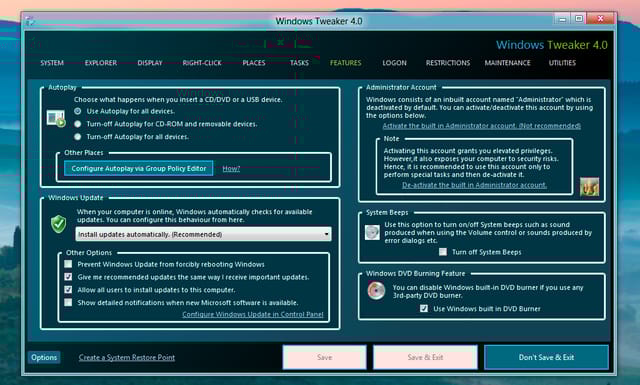
Task: Click the DVD disc icon
Action: click(x=376, y=291)
